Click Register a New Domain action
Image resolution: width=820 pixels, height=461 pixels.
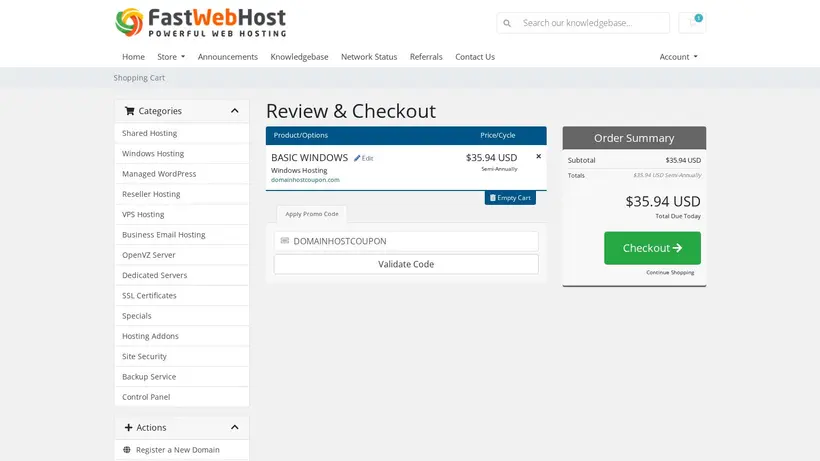[181, 450]
